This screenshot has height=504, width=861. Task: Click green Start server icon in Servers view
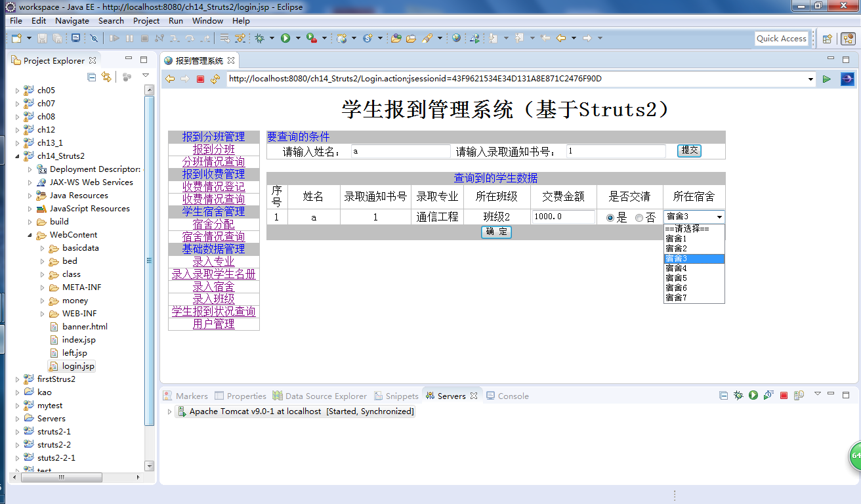coord(753,395)
